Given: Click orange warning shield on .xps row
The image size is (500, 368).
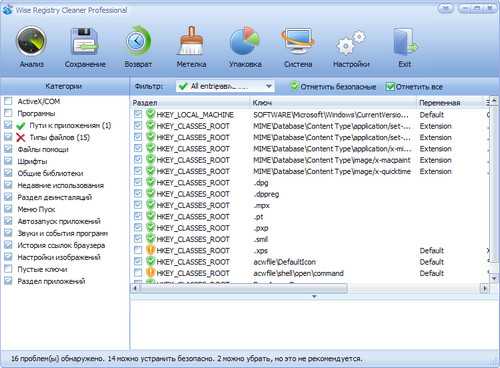Looking at the screenshot, I should 150,250.
